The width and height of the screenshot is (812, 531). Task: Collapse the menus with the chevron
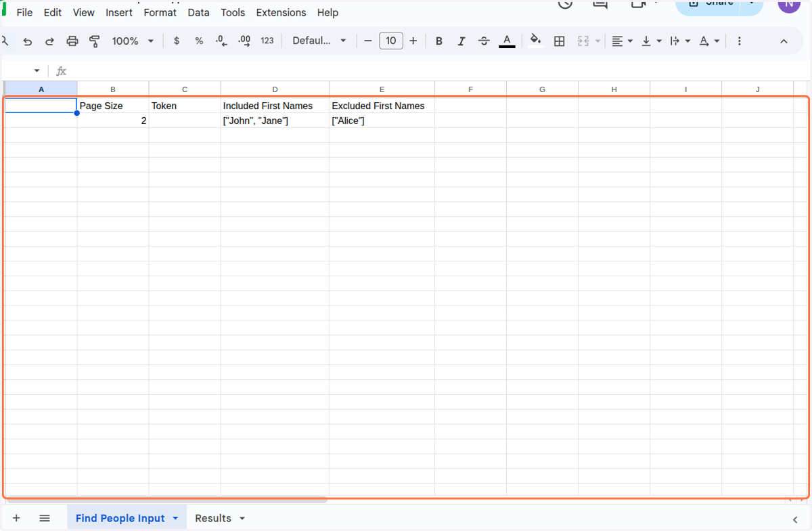click(784, 41)
